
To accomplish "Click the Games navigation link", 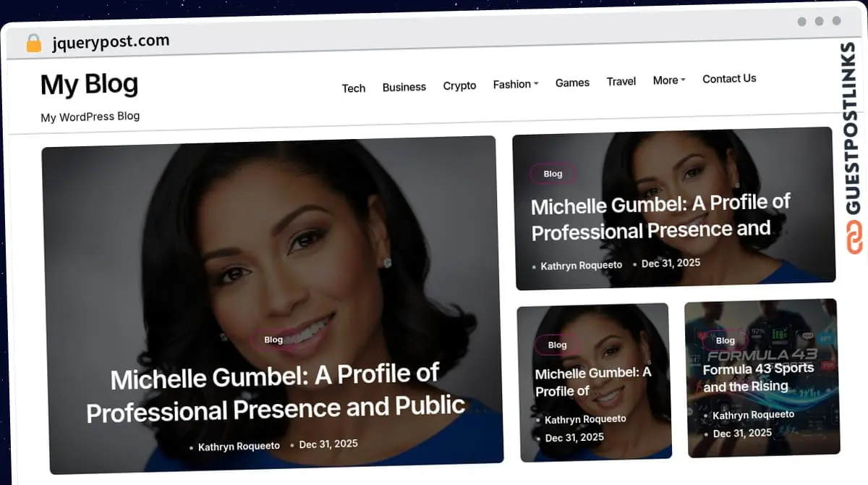I will tap(572, 83).
